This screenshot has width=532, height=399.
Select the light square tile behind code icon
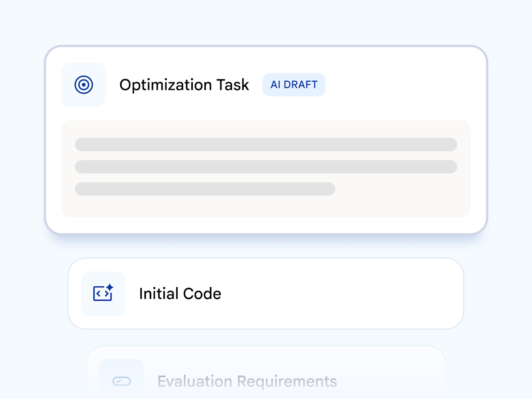click(x=103, y=294)
